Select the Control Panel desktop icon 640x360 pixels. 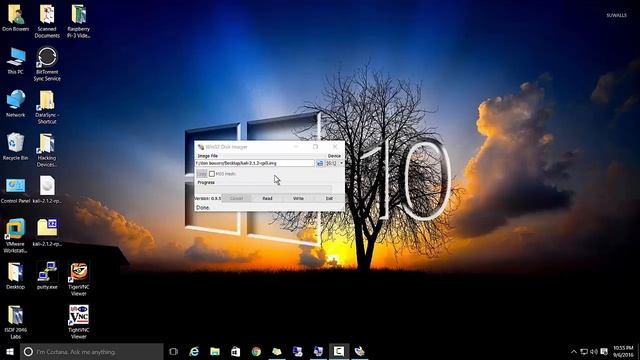(16, 190)
